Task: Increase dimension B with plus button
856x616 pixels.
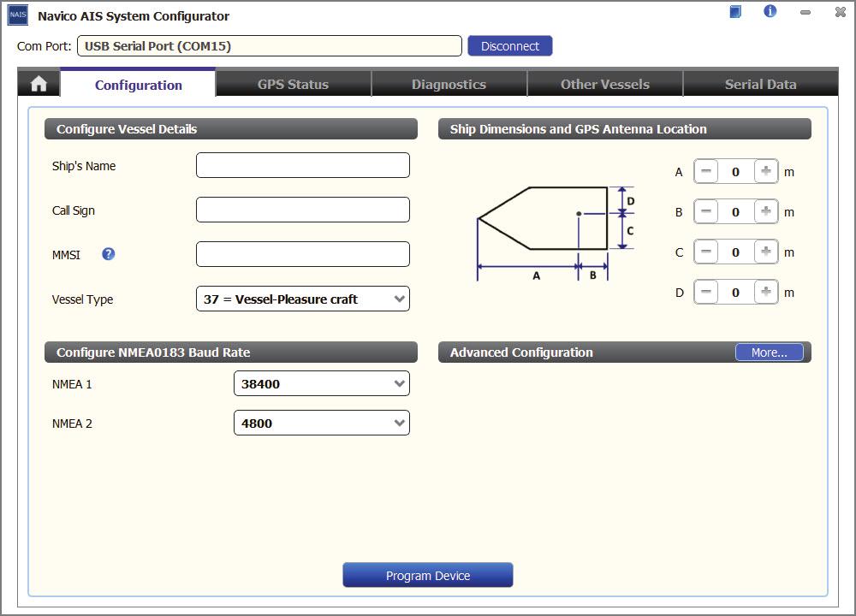Action: point(766,211)
